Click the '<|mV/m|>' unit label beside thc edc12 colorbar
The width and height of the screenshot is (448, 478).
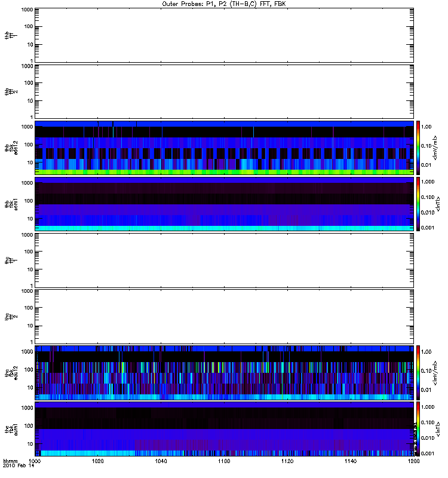tap(435, 373)
